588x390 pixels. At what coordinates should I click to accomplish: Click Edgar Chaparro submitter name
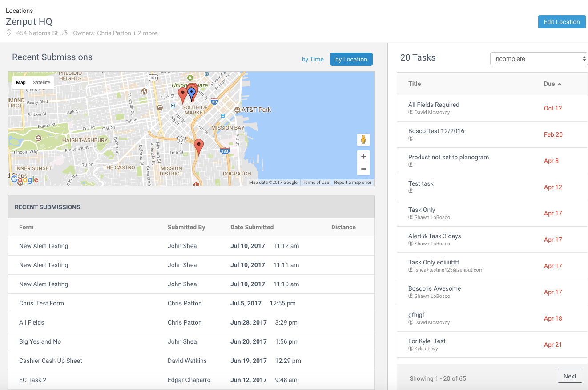(189, 380)
